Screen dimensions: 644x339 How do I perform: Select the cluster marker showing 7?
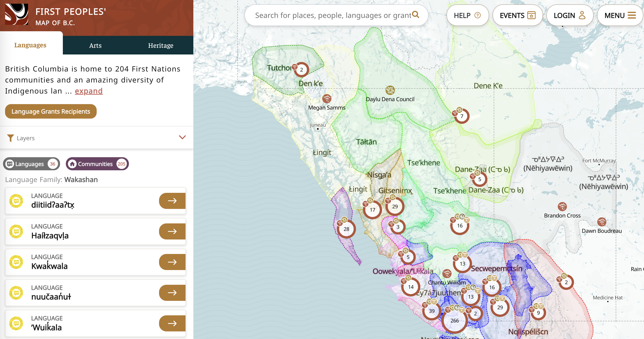pos(462,116)
